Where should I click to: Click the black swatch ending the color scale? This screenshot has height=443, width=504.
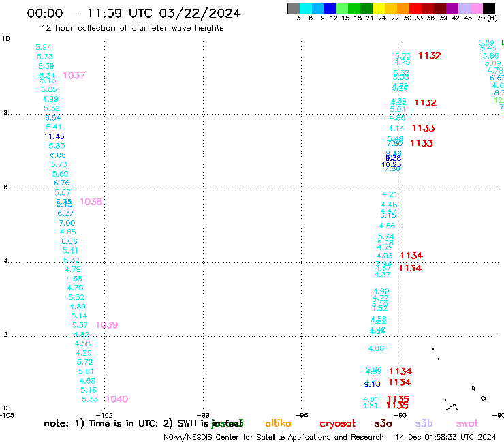coord(489,8)
